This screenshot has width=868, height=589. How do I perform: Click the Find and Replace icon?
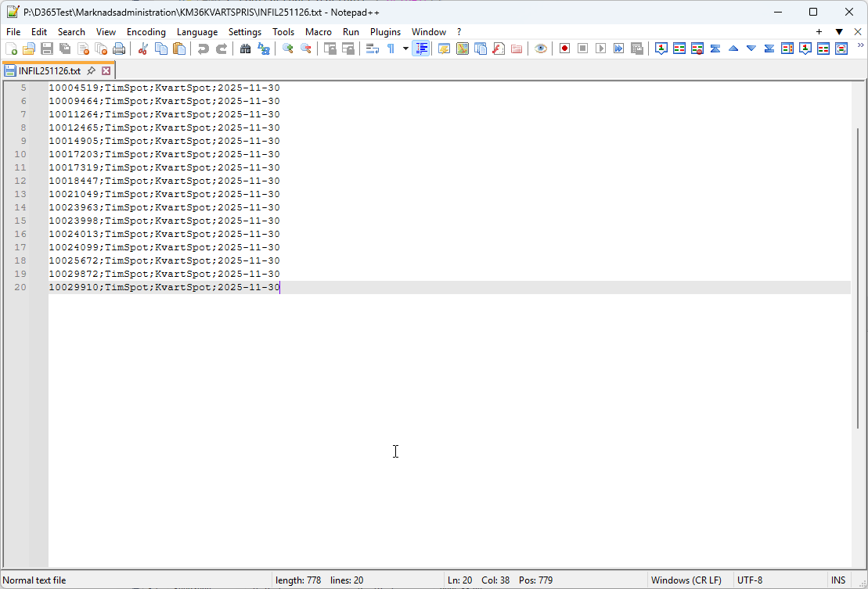tap(264, 48)
